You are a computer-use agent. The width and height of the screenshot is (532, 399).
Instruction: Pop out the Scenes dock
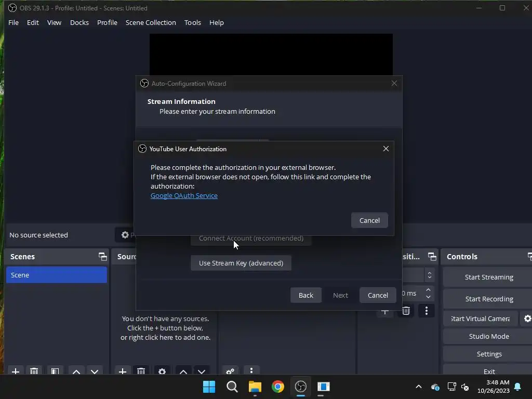102,257
